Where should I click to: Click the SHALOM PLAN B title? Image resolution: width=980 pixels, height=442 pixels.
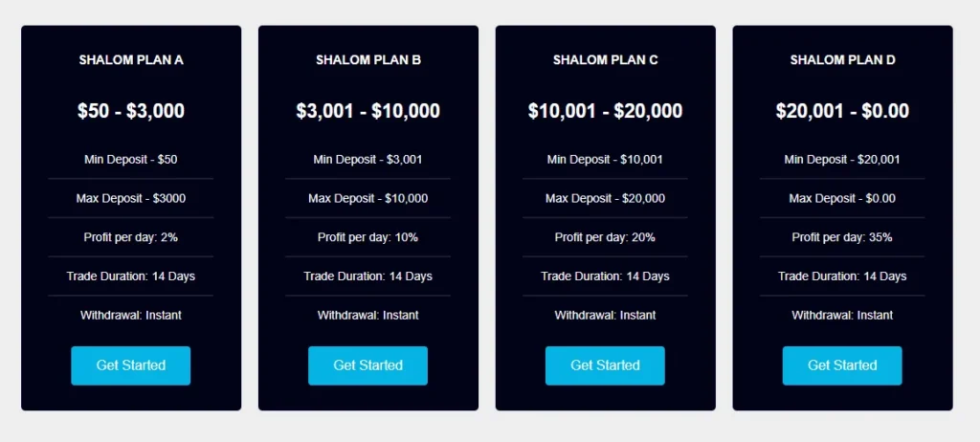(368, 60)
